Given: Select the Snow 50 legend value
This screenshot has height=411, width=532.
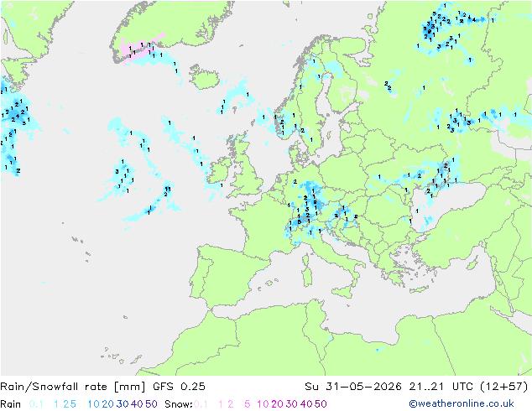Looking at the screenshot, I should pos(321,404).
